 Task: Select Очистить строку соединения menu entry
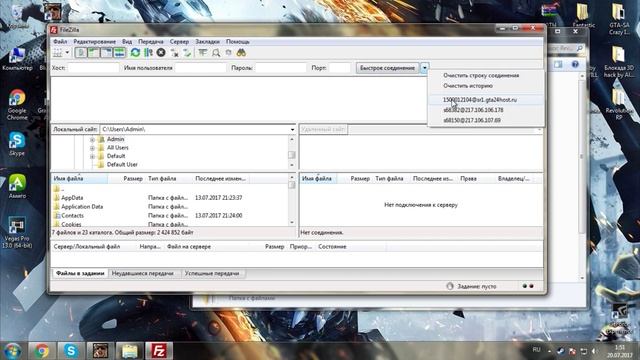pos(481,76)
